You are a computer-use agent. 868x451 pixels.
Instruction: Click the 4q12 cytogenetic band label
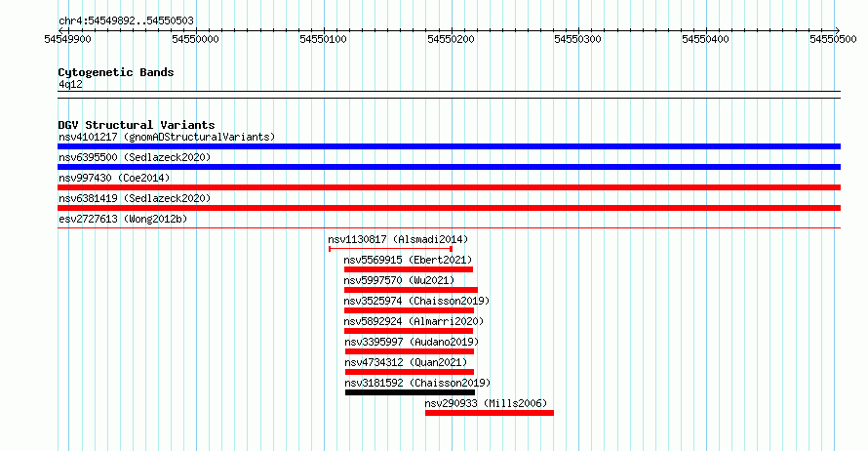[x=70, y=84]
